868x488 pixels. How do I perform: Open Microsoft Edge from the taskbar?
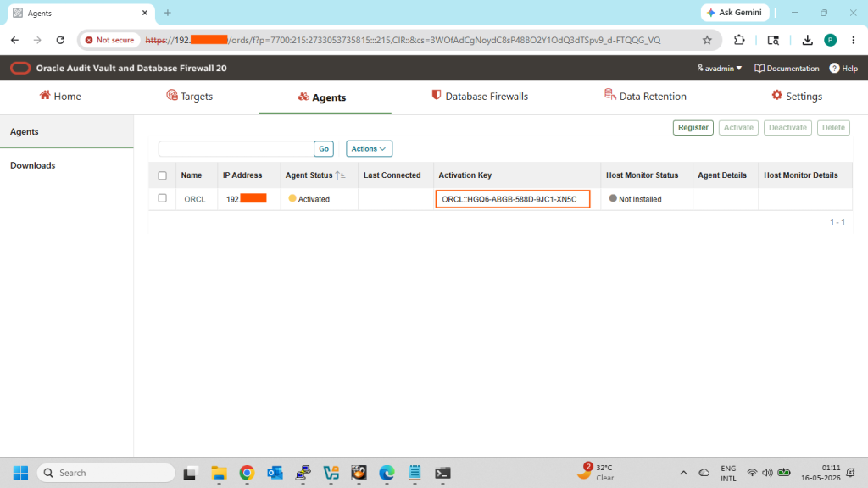click(387, 473)
